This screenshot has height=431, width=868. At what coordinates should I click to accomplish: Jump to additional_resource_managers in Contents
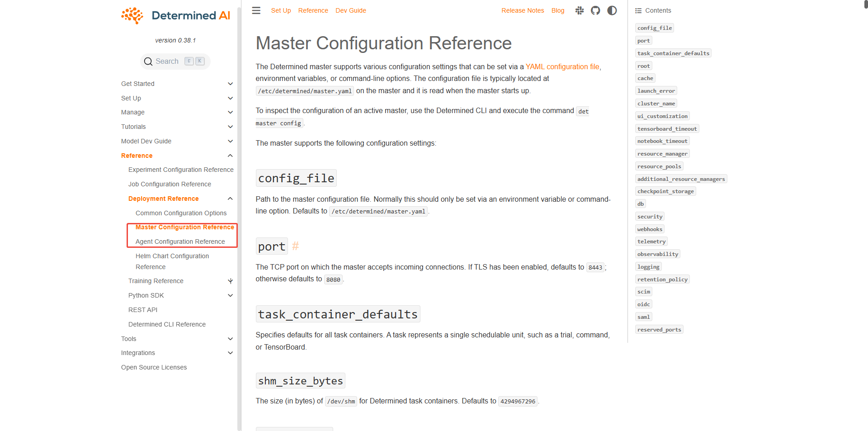tap(681, 179)
